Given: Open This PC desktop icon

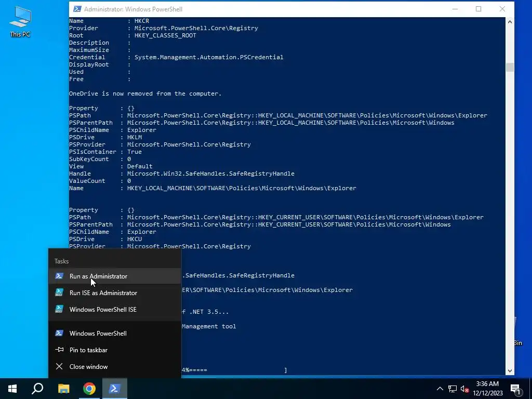Looking at the screenshot, I should point(20,21).
